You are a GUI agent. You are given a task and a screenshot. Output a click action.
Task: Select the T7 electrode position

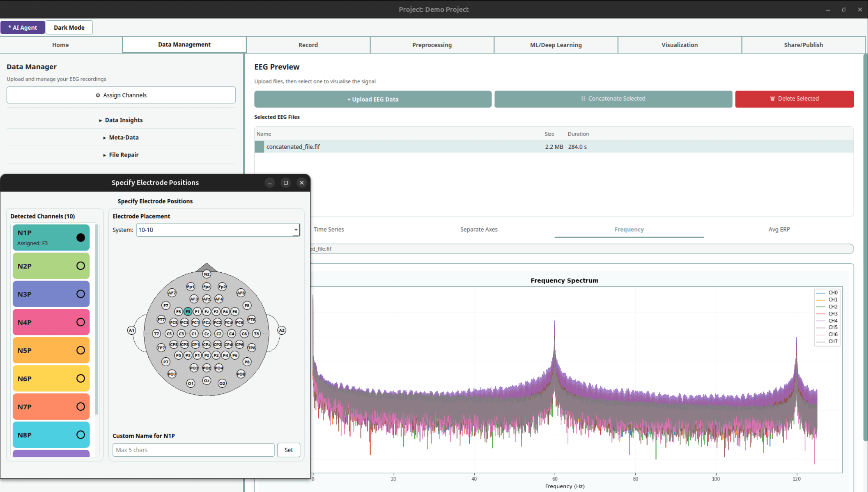[157, 334]
